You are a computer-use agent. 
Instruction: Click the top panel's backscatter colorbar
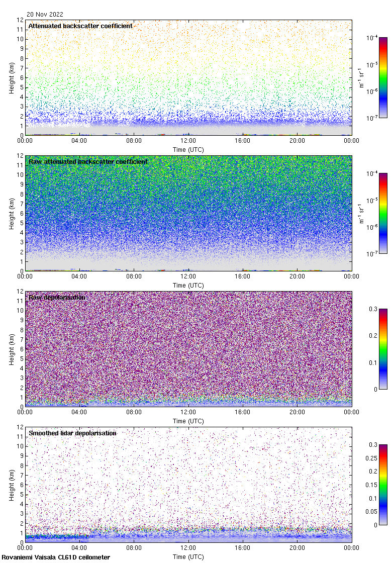tap(383, 77)
